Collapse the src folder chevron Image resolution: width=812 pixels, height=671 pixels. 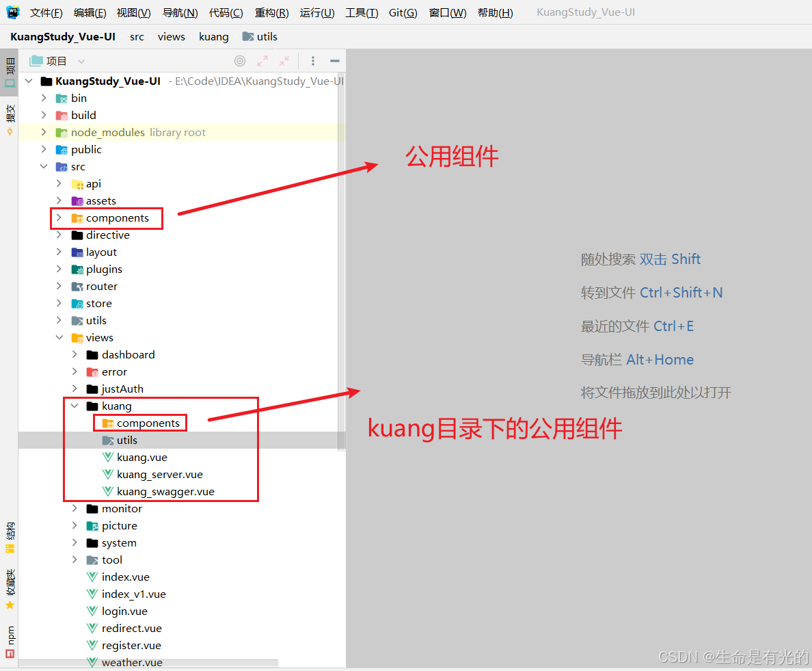coord(44,166)
